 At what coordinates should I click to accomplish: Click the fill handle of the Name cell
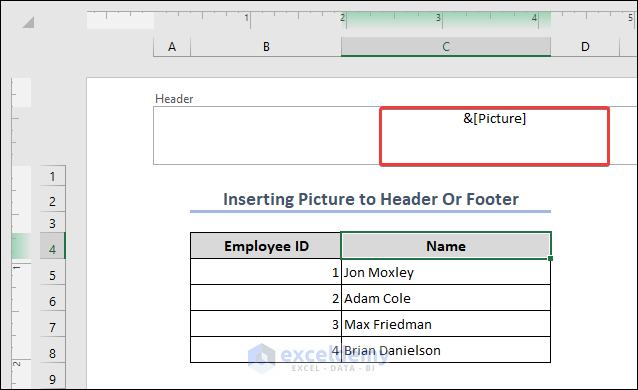click(551, 259)
